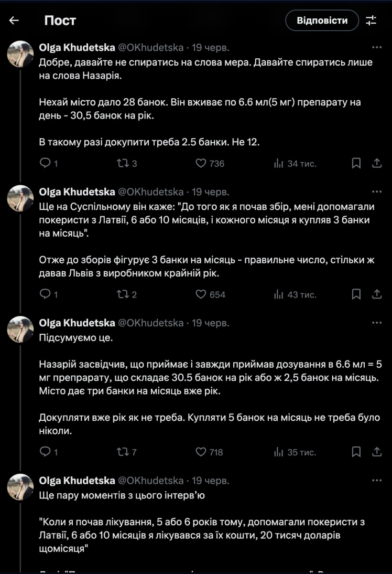Repost the post with 7 reposts
The image size is (392, 574).
tap(121, 452)
